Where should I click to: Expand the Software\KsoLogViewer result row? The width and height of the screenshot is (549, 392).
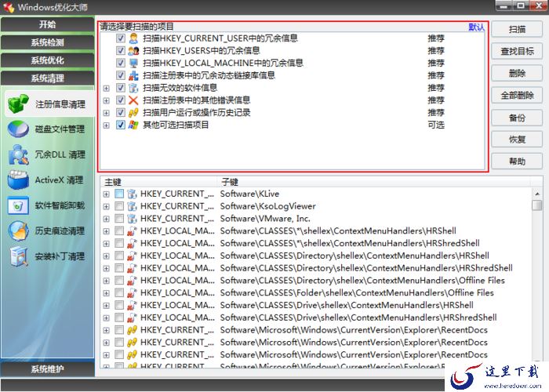107,206
